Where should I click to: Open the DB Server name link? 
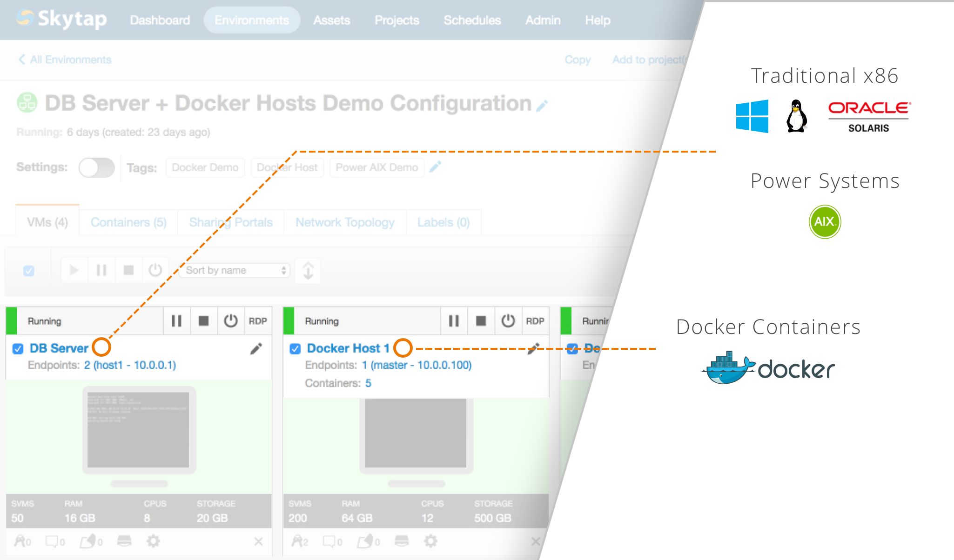59,348
